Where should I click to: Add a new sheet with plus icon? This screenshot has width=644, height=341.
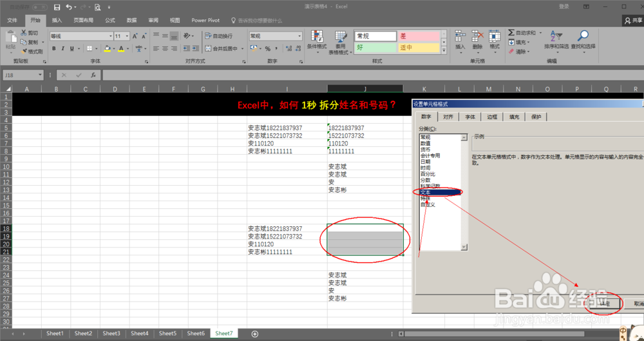click(x=254, y=334)
